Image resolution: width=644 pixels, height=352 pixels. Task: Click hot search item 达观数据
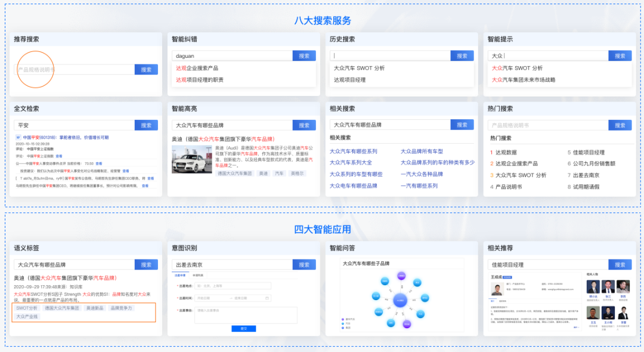click(506, 152)
